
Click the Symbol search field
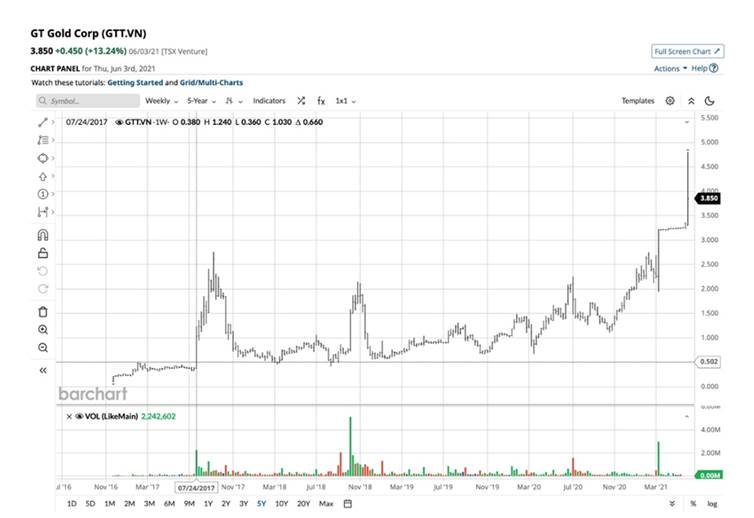[x=85, y=101]
